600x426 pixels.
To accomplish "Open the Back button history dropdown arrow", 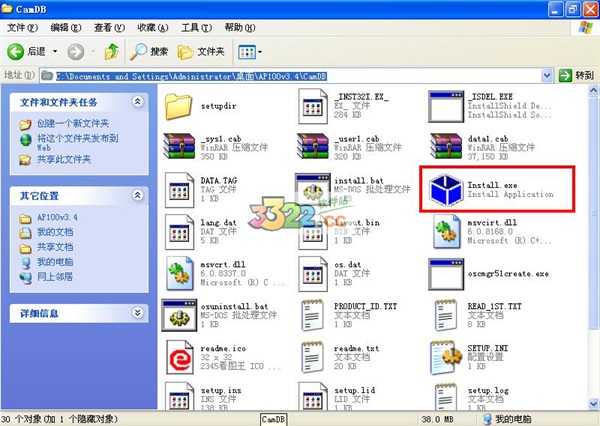I will pos(55,51).
